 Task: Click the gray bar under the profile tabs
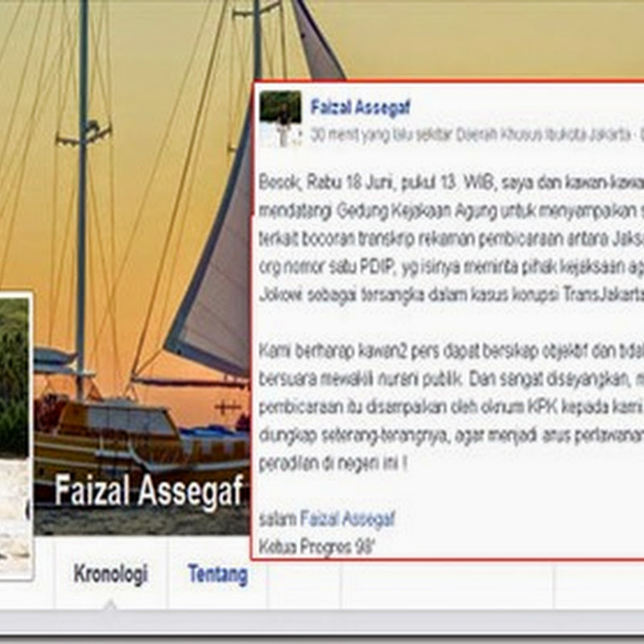click(x=322, y=621)
